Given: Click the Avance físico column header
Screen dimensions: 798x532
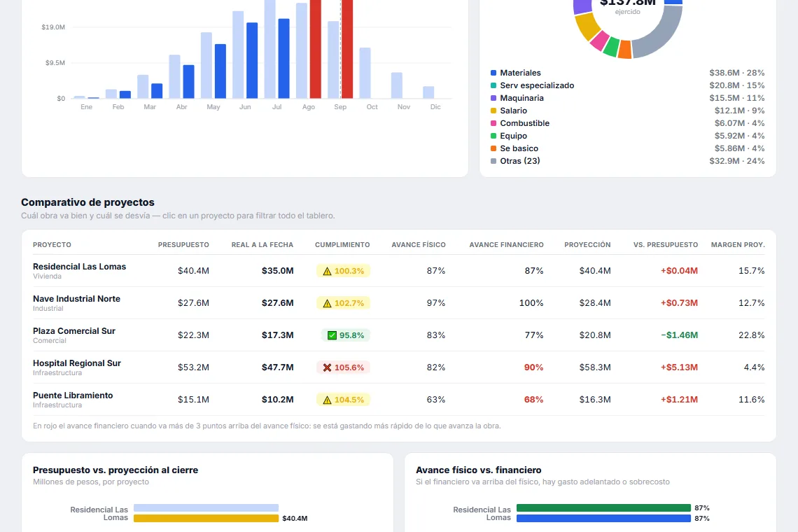Looking at the screenshot, I should click(x=419, y=245).
